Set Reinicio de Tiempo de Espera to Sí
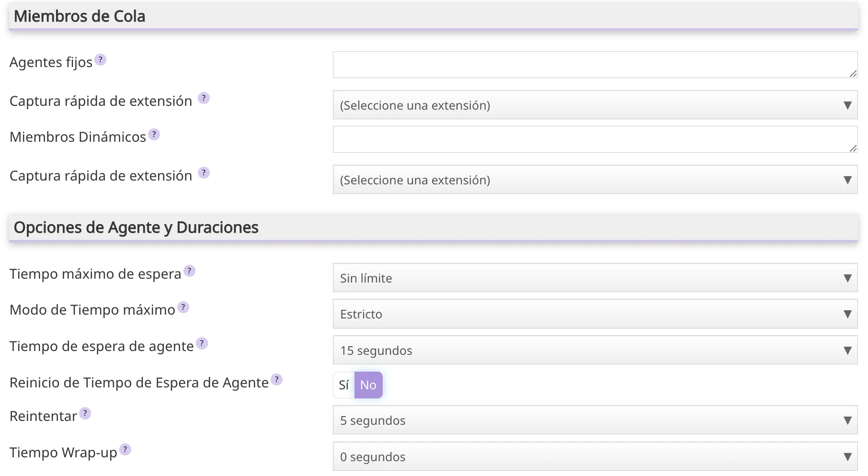 [x=344, y=385]
